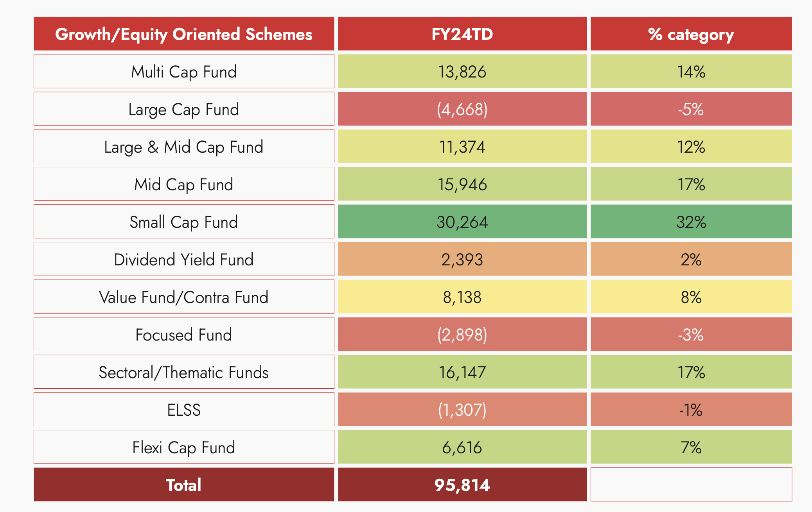
Task: Click the Growth/Equity Oriented Schemes header
Action: 184,34
